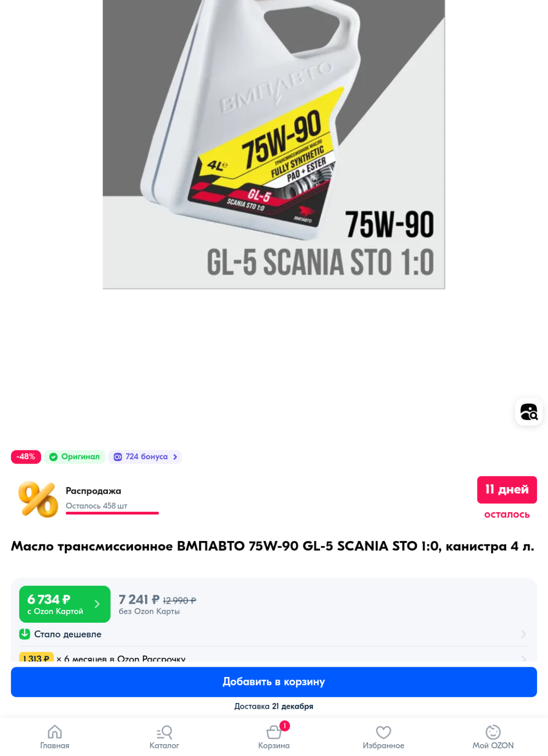Image resolution: width=548 pixels, height=756 pixels.
Task: Tap the 11 дней countdown badge
Action: click(507, 490)
